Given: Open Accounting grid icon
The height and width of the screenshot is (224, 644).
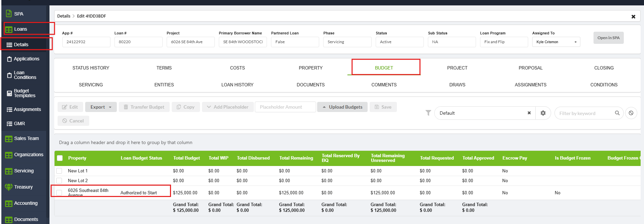Looking at the screenshot, I should [x=9, y=203].
